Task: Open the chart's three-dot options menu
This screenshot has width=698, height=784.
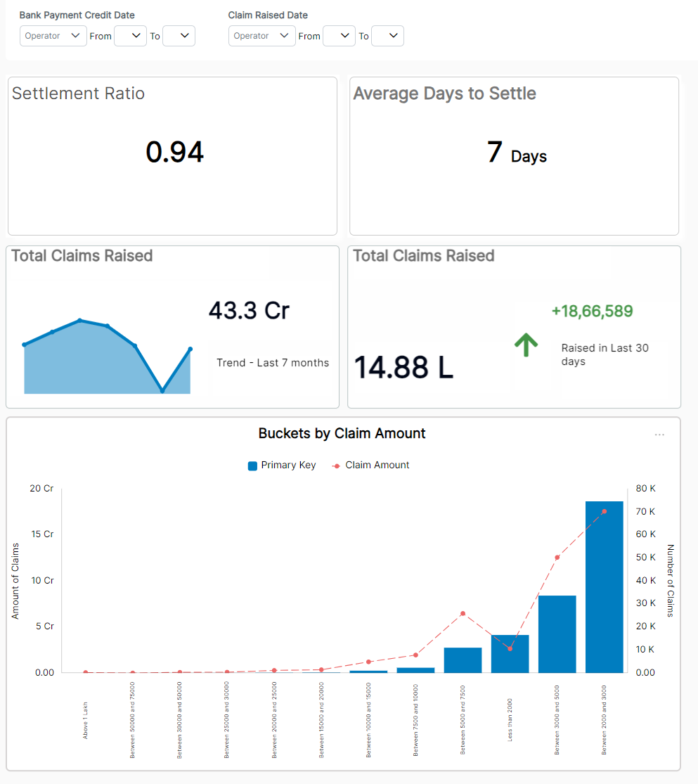Action: [x=659, y=435]
